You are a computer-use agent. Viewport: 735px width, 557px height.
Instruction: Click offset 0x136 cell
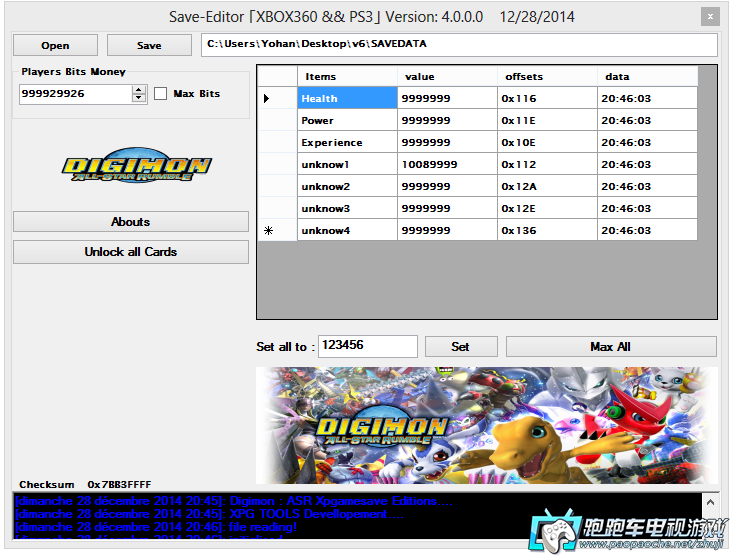click(547, 231)
